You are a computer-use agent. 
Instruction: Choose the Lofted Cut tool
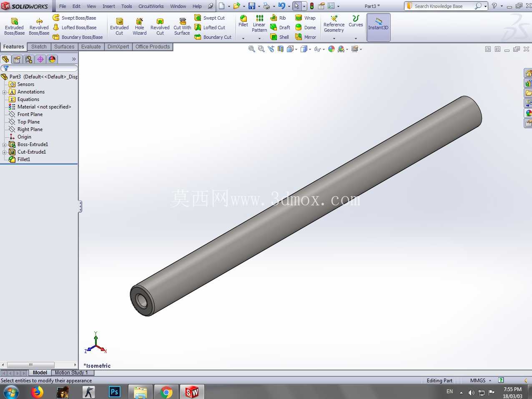pyautogui.click(x=210, y=28)
